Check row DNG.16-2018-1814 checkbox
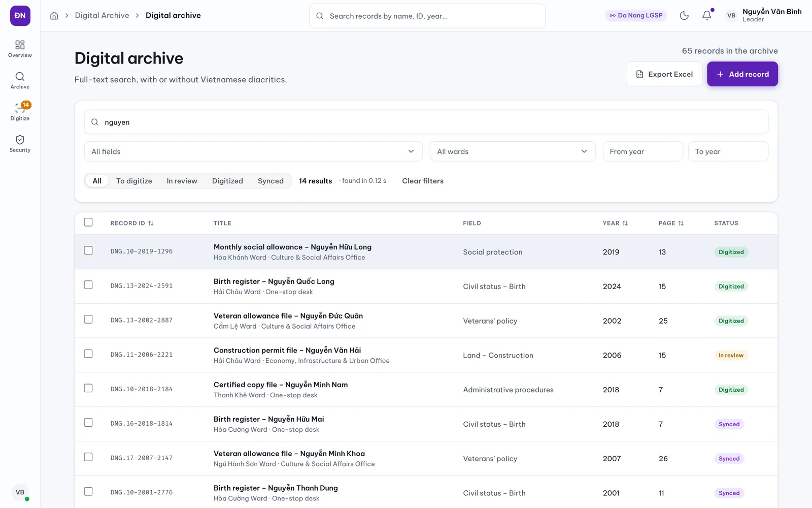The width and height of the screenshot is (812, 508). [x=88, y=423]
